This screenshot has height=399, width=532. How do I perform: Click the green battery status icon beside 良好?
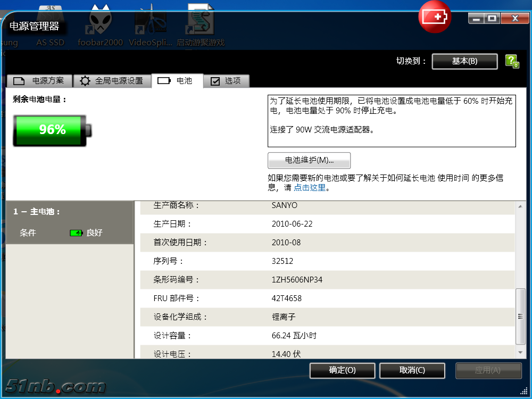pyautogui.click(x=77, y=233)
